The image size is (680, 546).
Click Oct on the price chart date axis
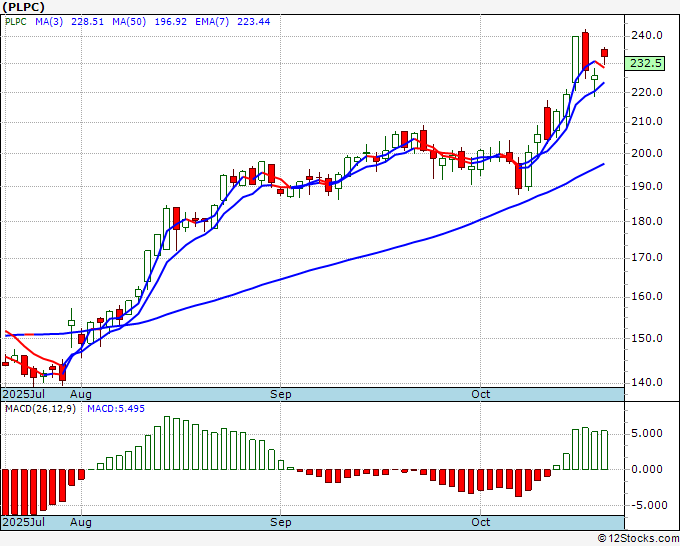(x=481, y=394)
